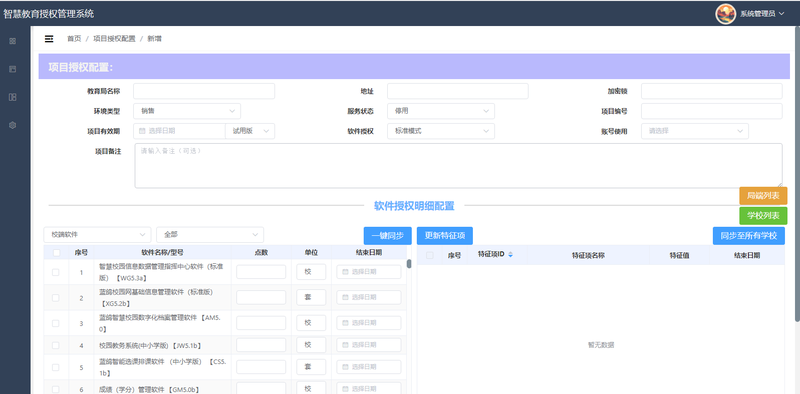This screenshot has height=394, width=800.
Task: Go to 项目授权配置 breadcrumb
Action: click(x=114, y=39)
